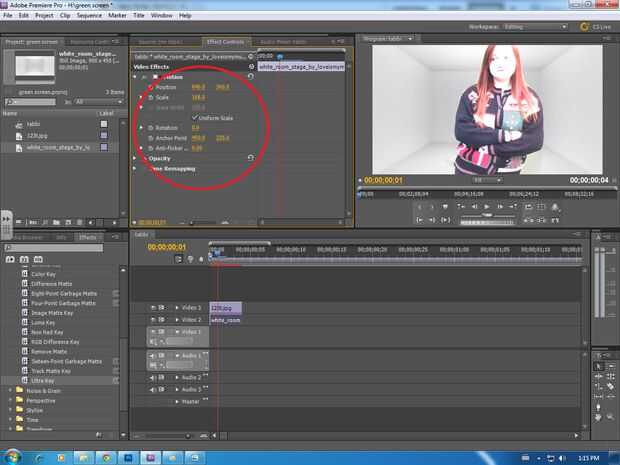Screen dimensions: 620x465
Task: Expand the Audio 2 track
Action: [177, 378]
